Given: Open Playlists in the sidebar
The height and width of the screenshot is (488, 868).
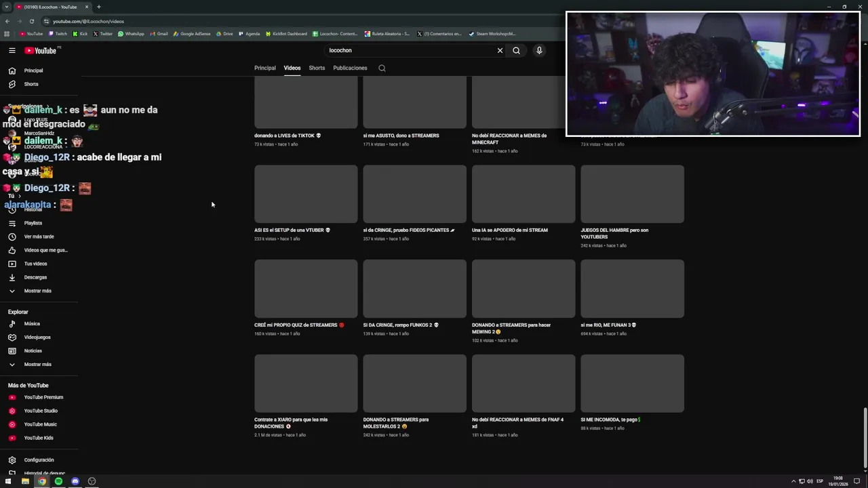Looking at the screenshot, I should pyautogui.click(x=33, y=223).
